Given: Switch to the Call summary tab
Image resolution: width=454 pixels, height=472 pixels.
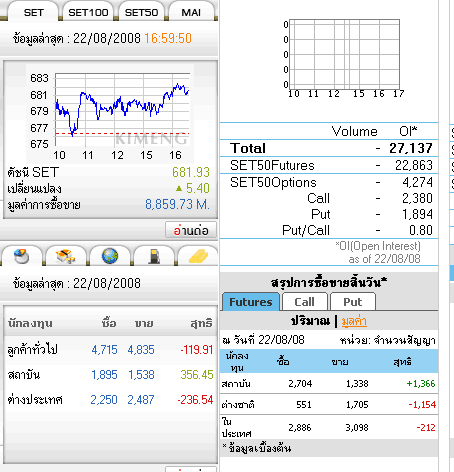Looking at the screenshot, I should pyautogui.click(x=304, y=302).
